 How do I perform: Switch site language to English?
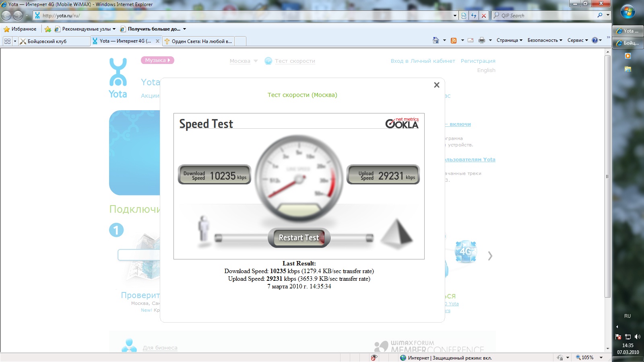(x=486, y=70)
